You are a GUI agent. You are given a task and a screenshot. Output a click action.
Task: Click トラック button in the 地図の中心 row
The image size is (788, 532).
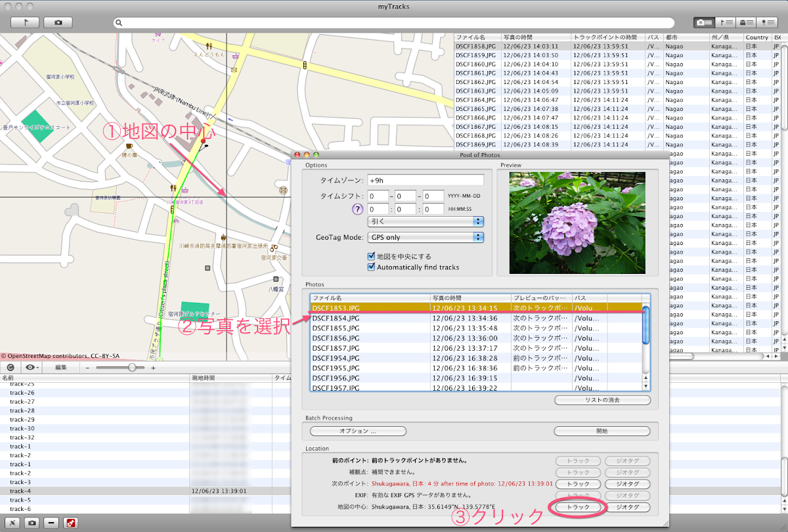(579, 508)
